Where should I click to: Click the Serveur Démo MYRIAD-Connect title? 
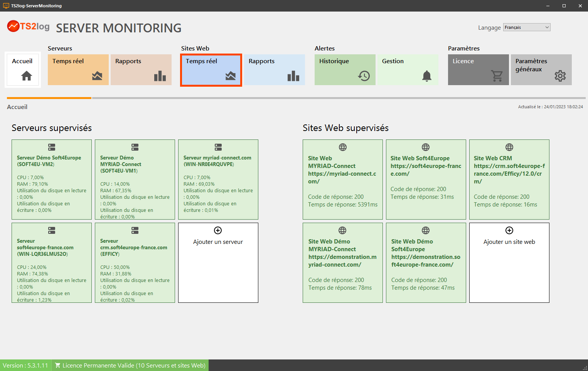pyautogui.click(x=121, y=164)
